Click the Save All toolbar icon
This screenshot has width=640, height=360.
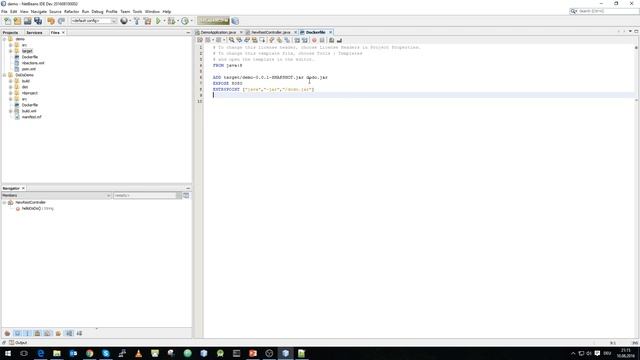[38, 21]
